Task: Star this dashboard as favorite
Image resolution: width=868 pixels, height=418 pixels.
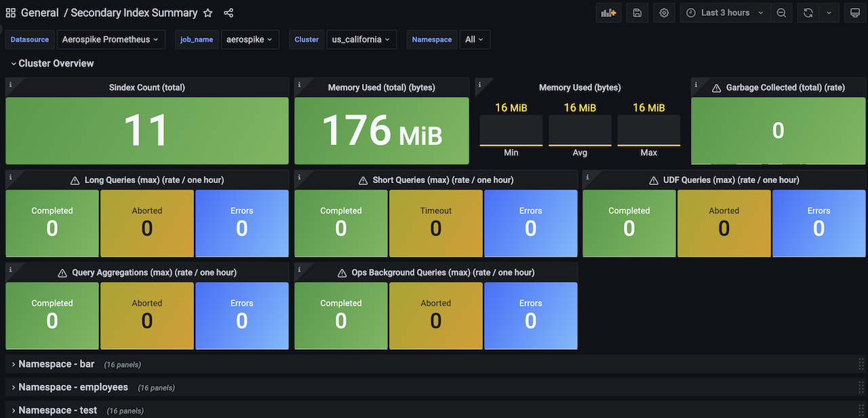Action: point(208,13)
